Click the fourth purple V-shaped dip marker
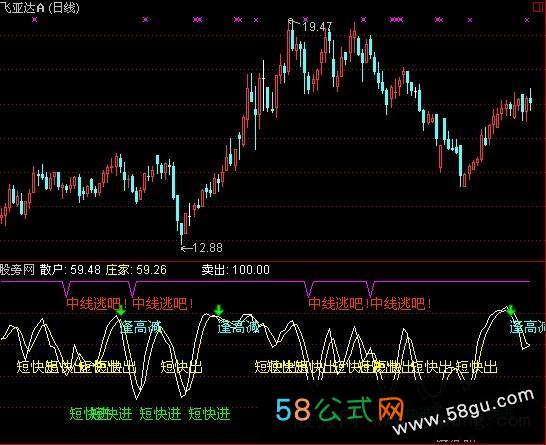Screen dimensions: 546x445 pyautogui.click(x=371, y=289)
